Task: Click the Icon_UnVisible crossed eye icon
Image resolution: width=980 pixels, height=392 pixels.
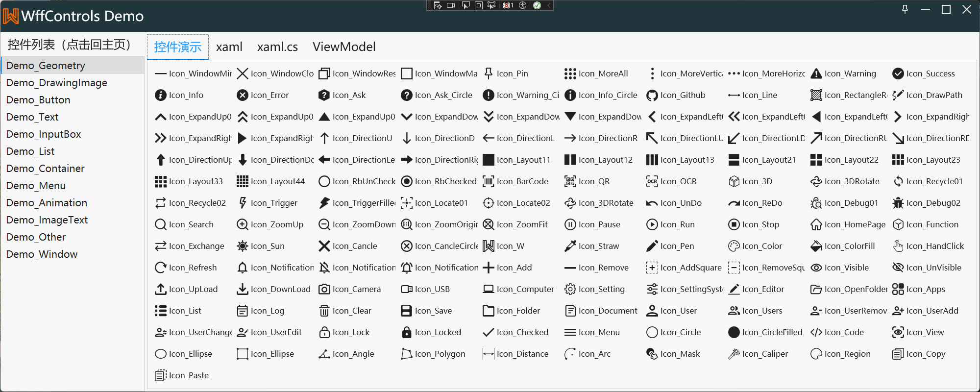Action: [x=898, y=268]
